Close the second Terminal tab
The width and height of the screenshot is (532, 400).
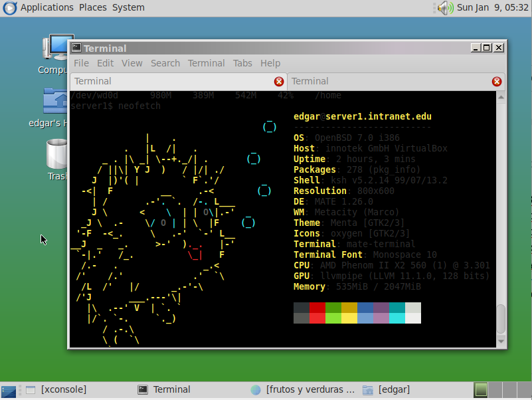point(497,82)
